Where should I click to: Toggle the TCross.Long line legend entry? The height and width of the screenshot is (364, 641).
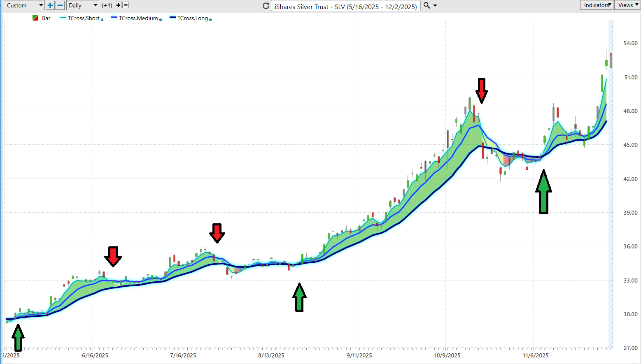coord(189,18)
